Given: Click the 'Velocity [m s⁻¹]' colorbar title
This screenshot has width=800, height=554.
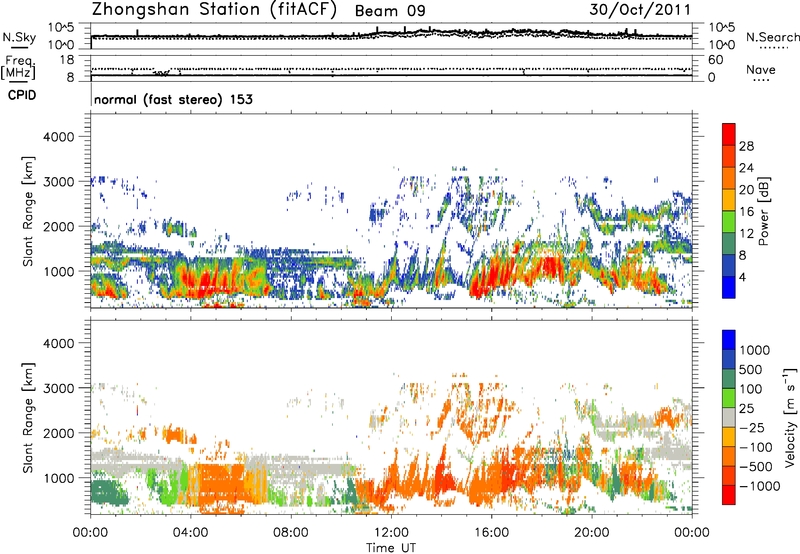Looking at the screenshot, I should pos(790,417).
